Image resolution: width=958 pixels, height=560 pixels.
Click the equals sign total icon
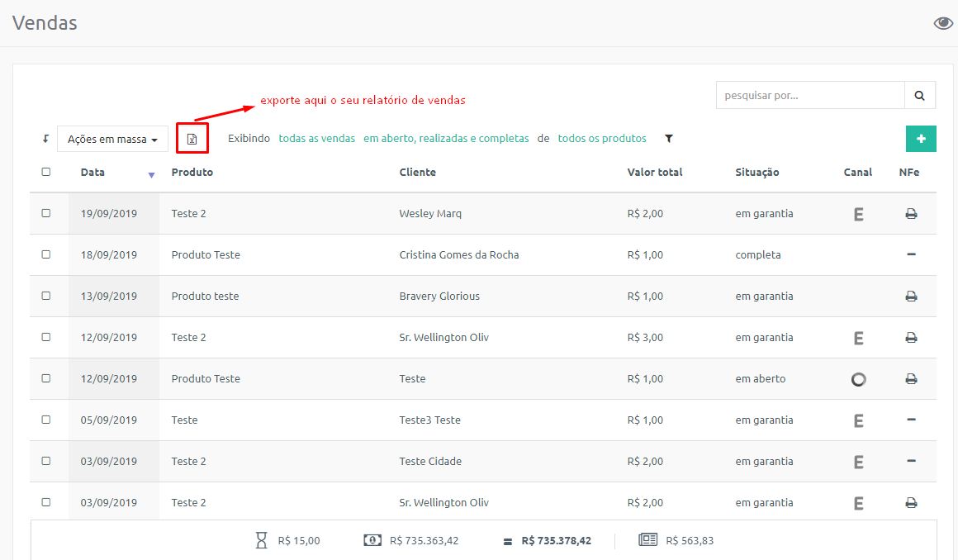508,542
